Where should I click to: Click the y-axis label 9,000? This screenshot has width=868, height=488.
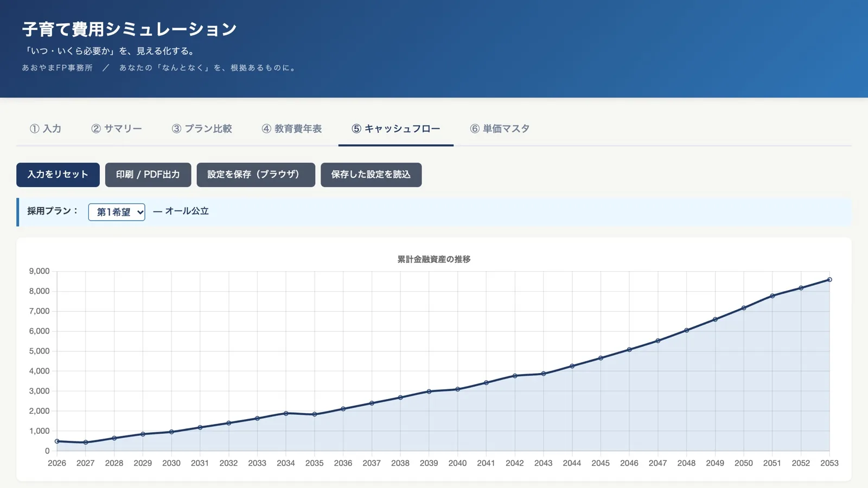[39, 271]
